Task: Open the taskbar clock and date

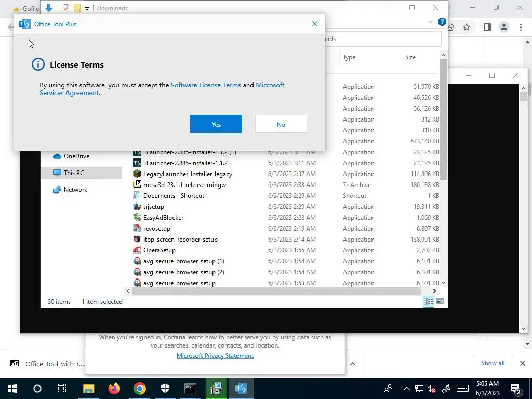Action: (487, 389)
